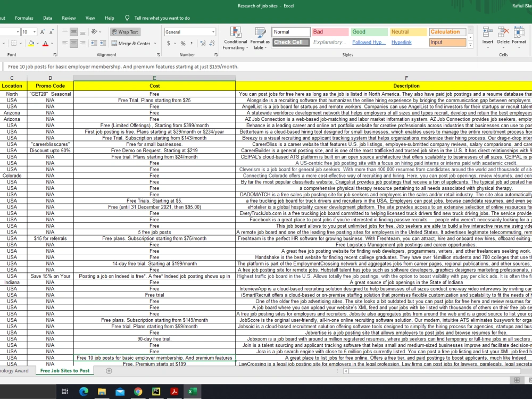Apply the Neutral cell style

click(408, 32)
